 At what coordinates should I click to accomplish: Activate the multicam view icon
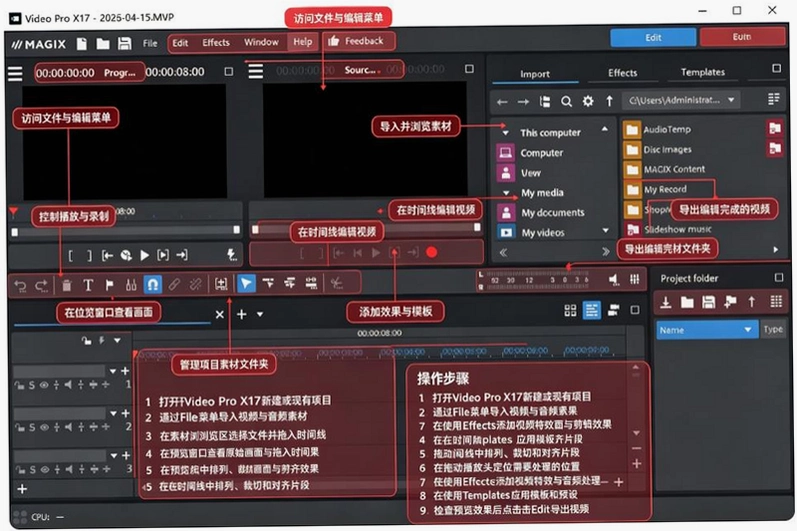click(x=614, y=310)
